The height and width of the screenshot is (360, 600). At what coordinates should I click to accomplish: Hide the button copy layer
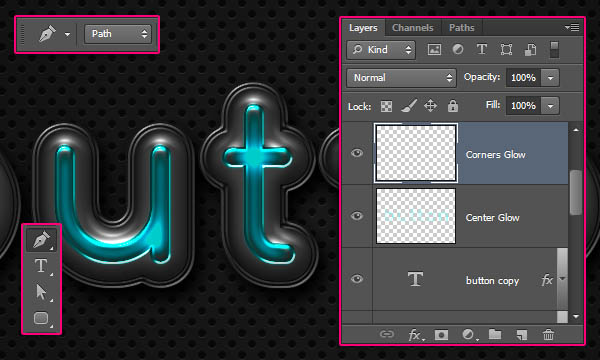[x=357, y=279]
